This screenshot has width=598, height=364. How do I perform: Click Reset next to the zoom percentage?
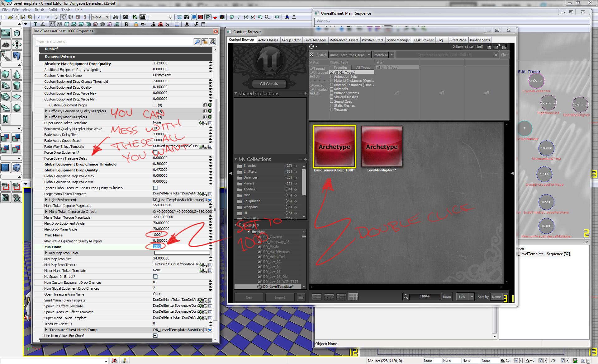click(447, 296)
